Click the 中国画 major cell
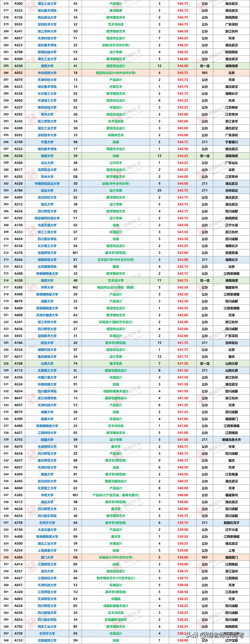The image size is (250, 644). click(x=116, y=599)
